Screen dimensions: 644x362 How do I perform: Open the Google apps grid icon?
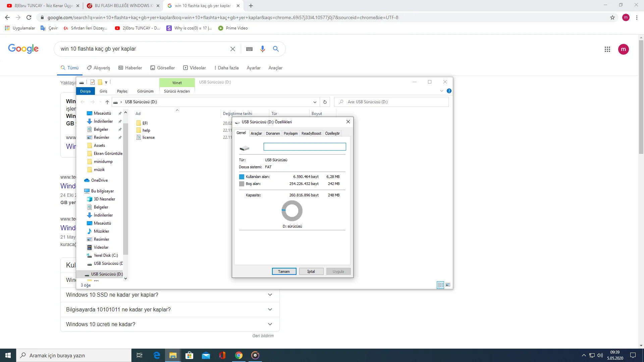pyautogui.click(x=607, y=49)
